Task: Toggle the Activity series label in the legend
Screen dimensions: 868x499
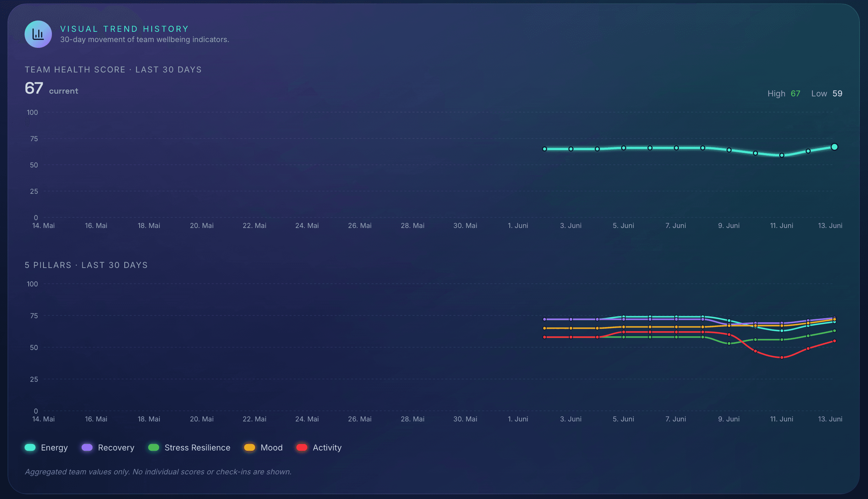Action: (327, 448)
